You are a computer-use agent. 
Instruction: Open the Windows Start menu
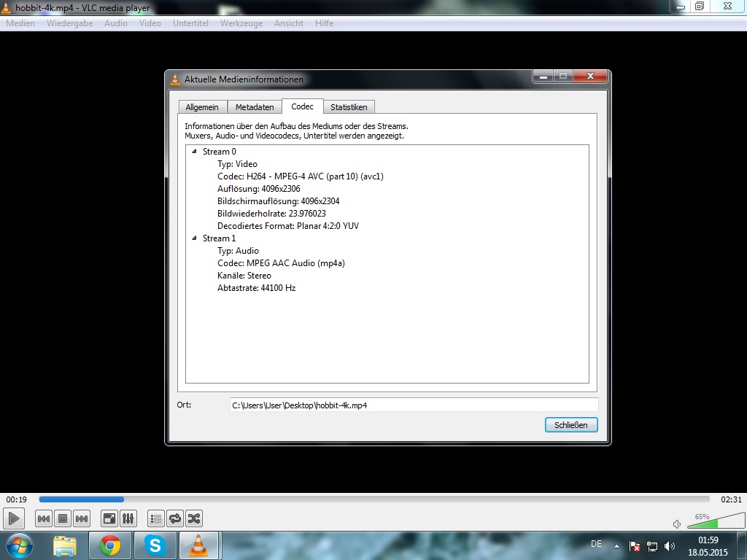(18, 545)
